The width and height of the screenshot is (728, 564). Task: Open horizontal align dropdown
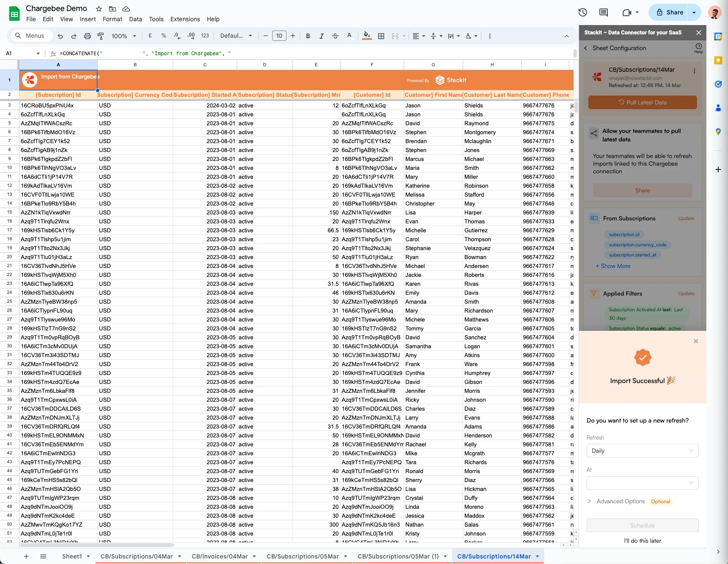click(419, 36)
